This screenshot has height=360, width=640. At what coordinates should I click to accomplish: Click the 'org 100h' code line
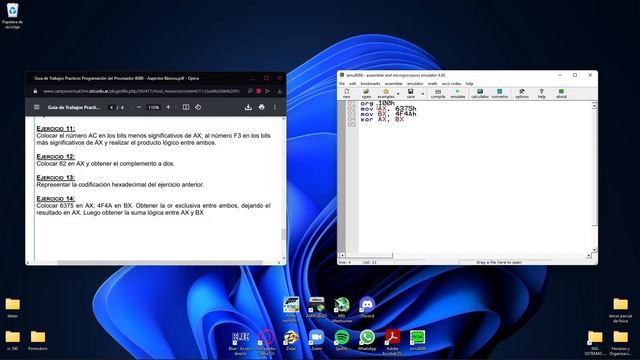coord(377,104)
